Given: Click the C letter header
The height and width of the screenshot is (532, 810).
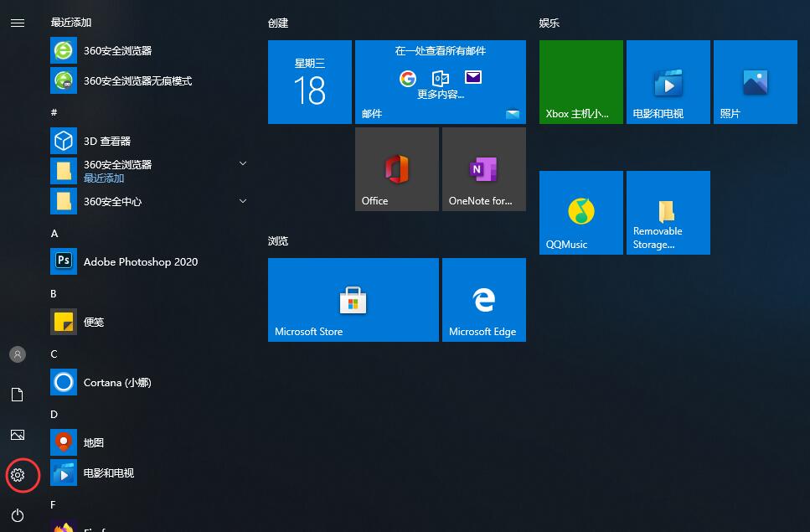Looking at the screenshot, I should tap(54, 354).
